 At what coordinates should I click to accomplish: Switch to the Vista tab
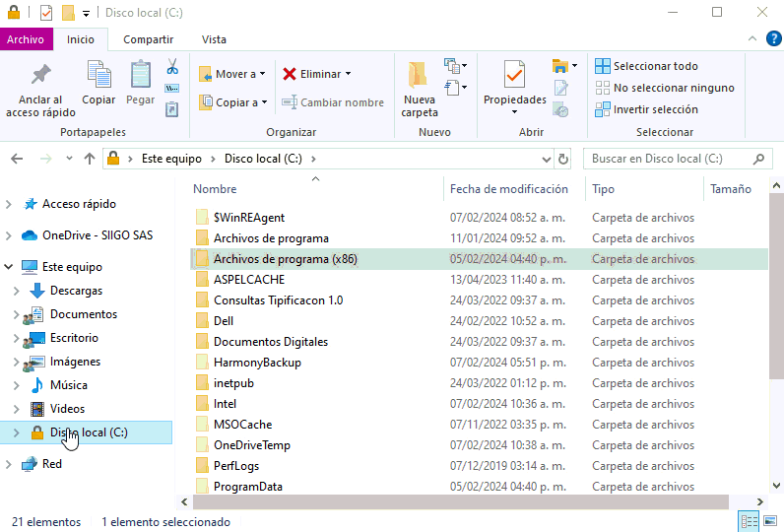(x=214, y=39)
